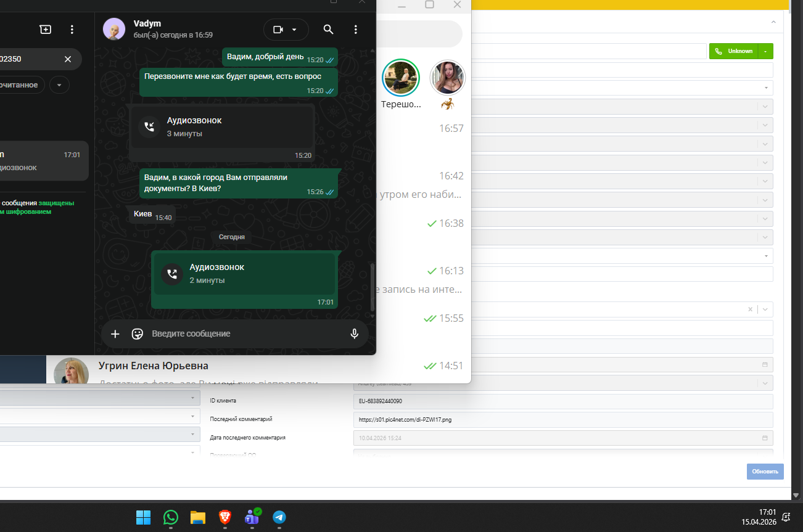The height and width of the screenshot is (532, 803).
Task: Open the Windows Start menu
Action: pos(143,517)
